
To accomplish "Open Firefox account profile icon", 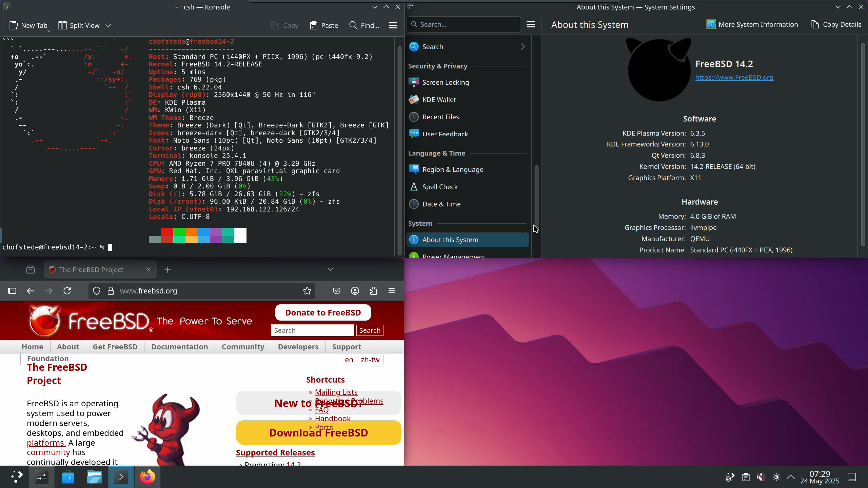I will pyautogui.click(x=355, y=291).
